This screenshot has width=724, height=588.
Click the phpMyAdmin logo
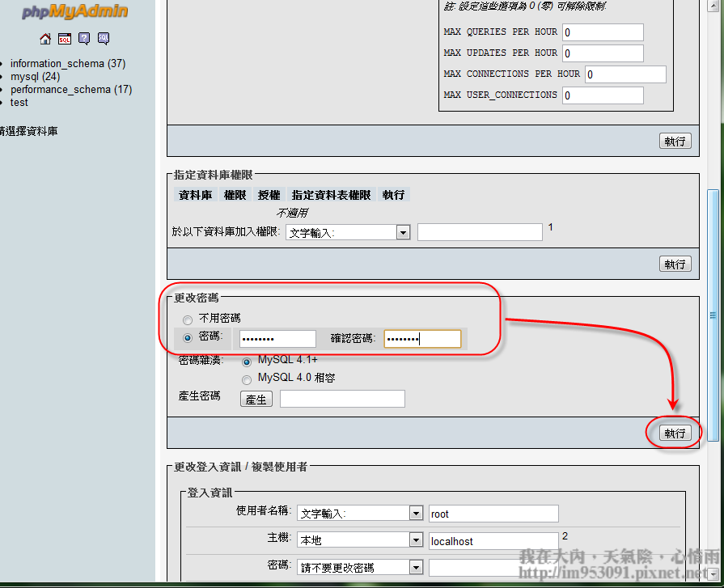coord(75,12)
